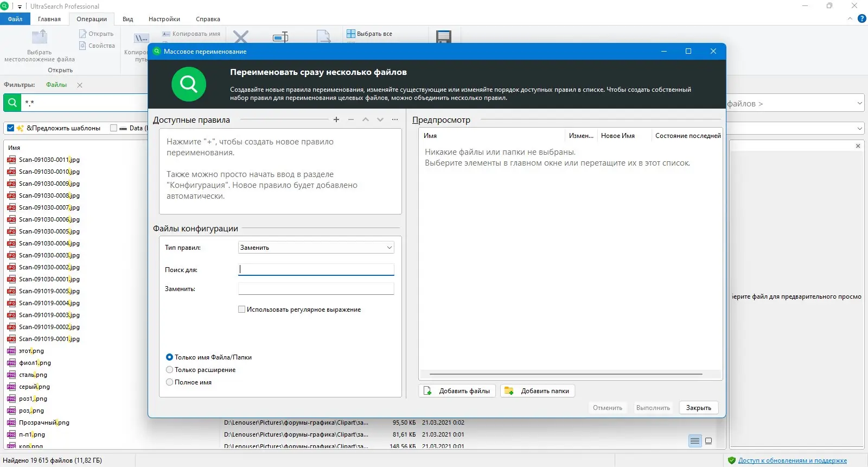Click the UltraSearch app logo in the title bar
This screenshot has width=868, height=467.
(x=4, y=6)
